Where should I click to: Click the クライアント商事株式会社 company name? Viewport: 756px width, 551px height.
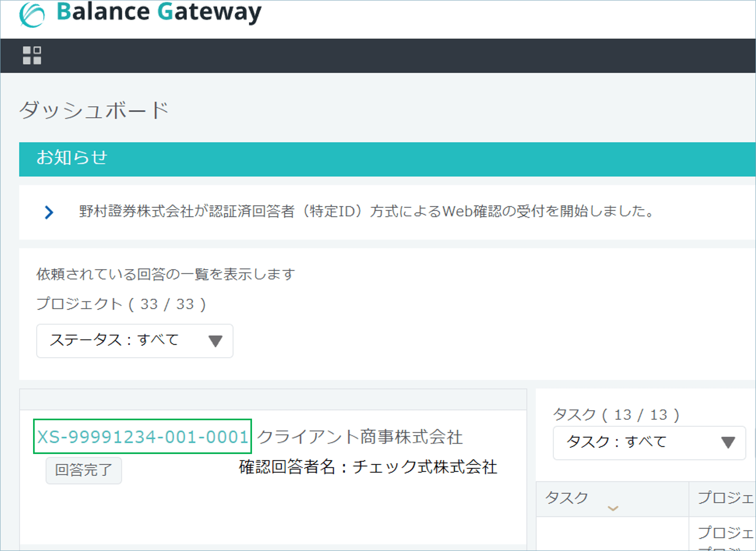360,437
